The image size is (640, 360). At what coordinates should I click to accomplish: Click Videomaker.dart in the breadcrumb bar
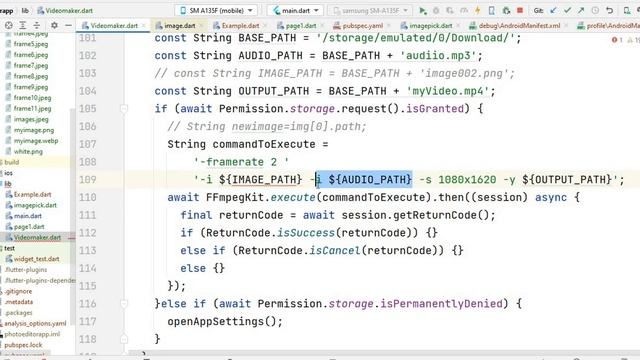(x=64, y=11)
